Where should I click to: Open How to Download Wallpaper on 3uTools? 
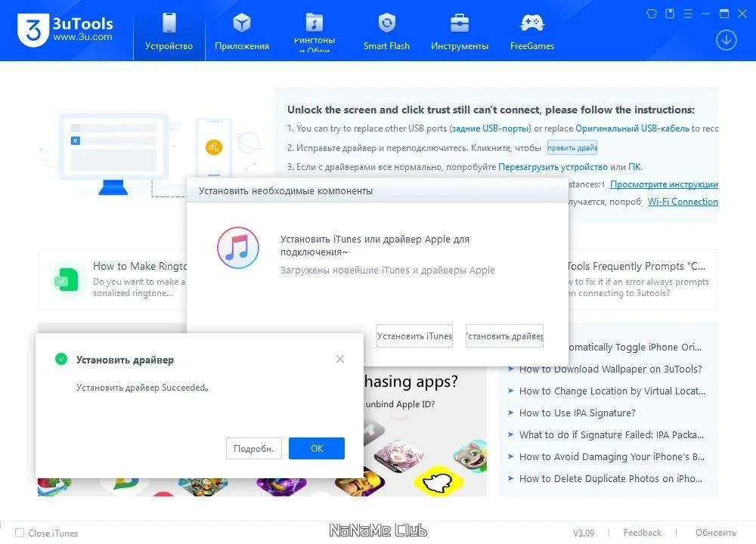(610, 369)
